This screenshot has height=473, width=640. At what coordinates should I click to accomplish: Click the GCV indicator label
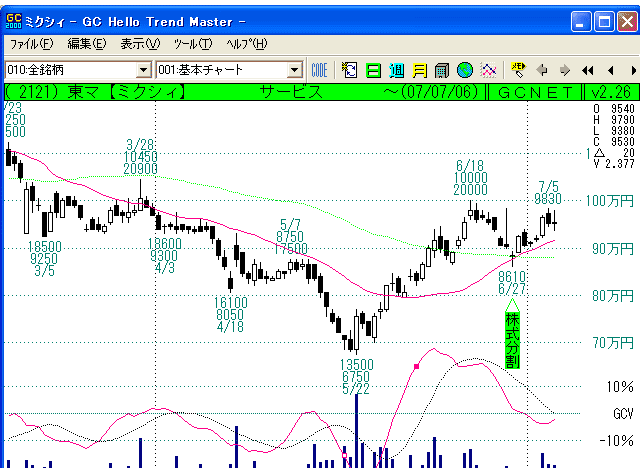click(623, 413)
